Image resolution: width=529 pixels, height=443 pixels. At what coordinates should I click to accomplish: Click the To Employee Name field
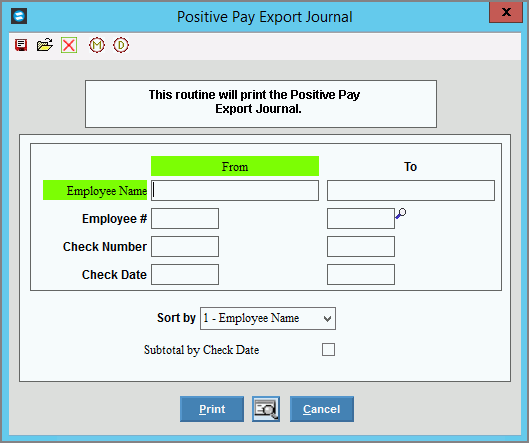tap(411, 190)
